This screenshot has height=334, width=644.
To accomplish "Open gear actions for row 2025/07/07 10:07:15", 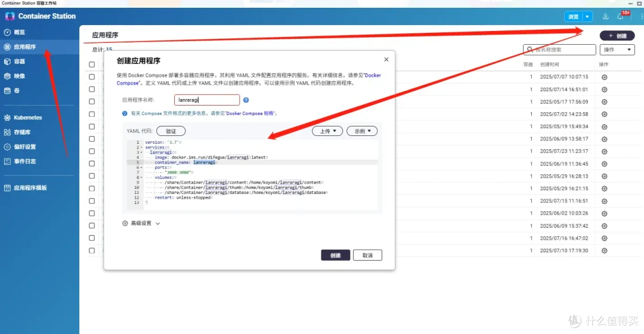I will [x=605, y=77].
